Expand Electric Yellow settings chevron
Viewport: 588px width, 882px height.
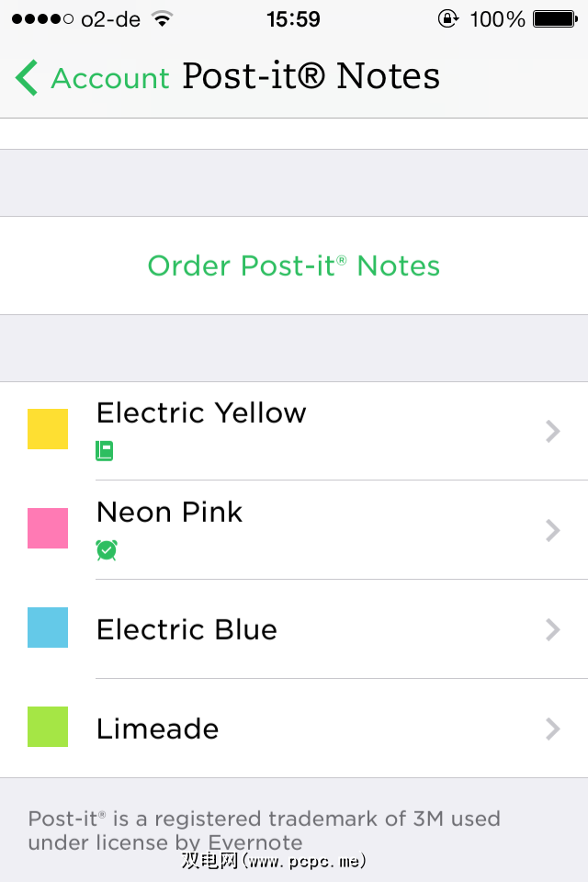pyautogui.click(x=552, y=431)
